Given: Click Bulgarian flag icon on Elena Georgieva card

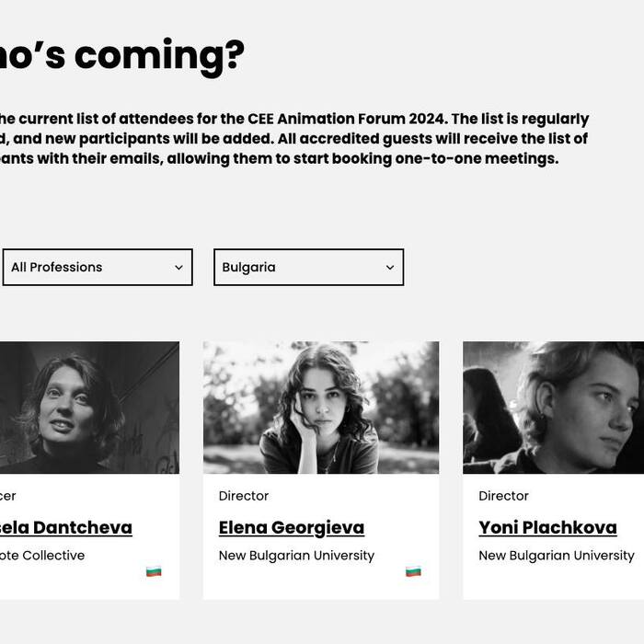Looking at the screenshot, I should coord(413,572).
